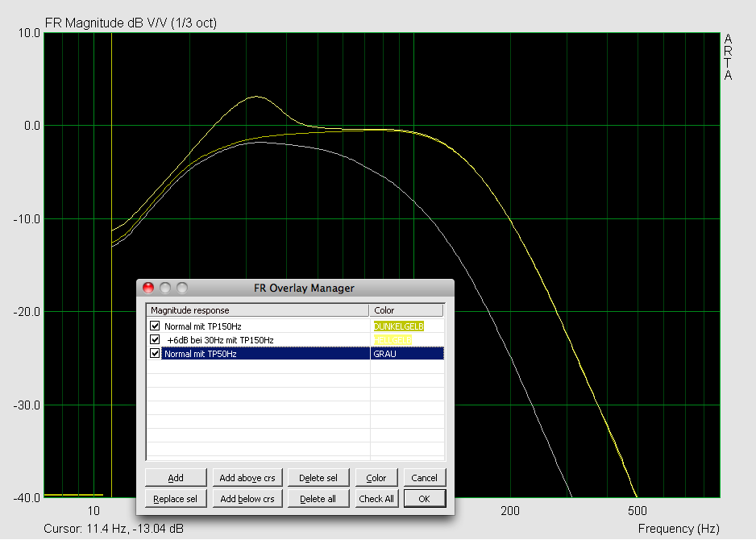Click the '200' frequency axis label
Viewport: 756px width, 540px height.
click(510, 511)
